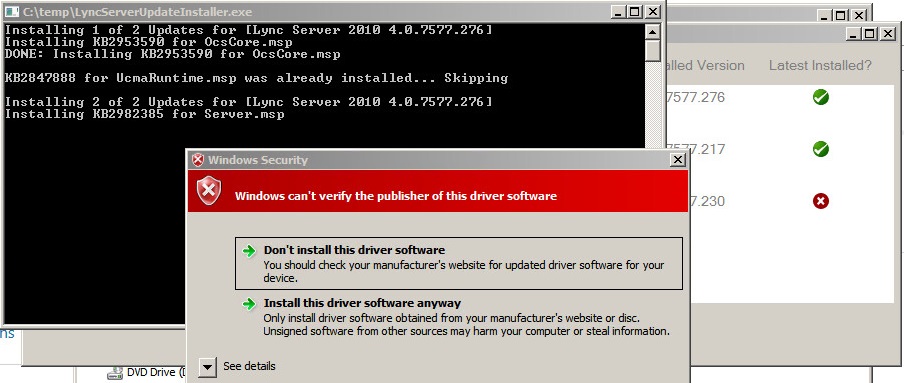Close the update status window behind the dialog
This screenshot has width=904, height=383.
pos(887,34)
